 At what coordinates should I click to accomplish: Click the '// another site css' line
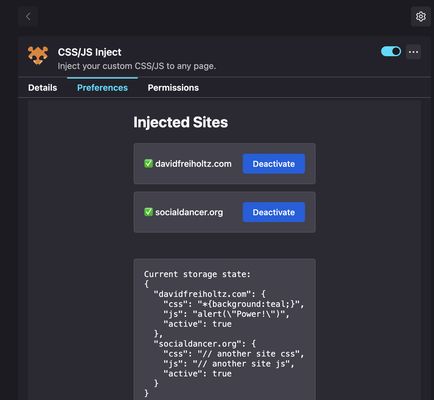pos(234,354)
